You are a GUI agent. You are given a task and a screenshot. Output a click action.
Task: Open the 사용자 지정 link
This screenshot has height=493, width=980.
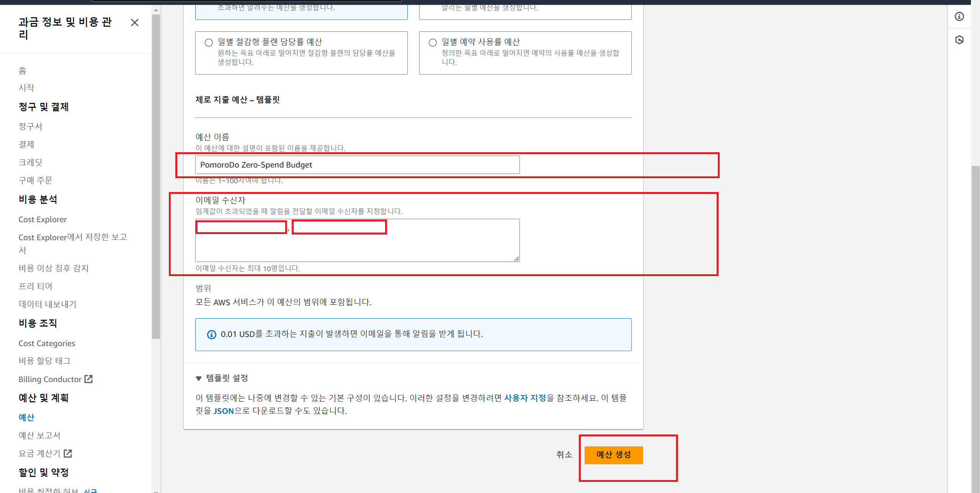coord(525,398)
